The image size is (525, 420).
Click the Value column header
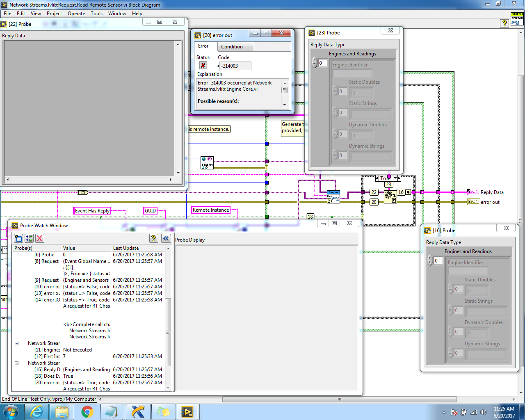click(x=87, y=248)
